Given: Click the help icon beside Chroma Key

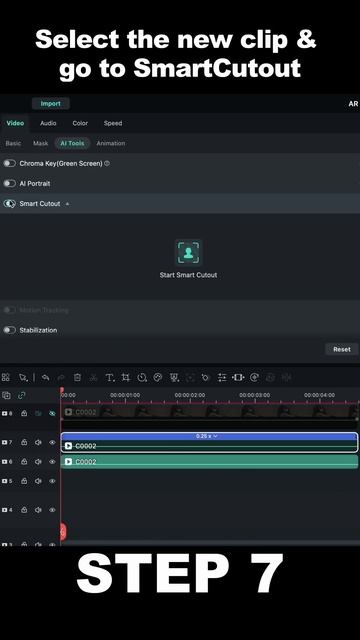Looking at the screenshot, I should pos(107,163).
